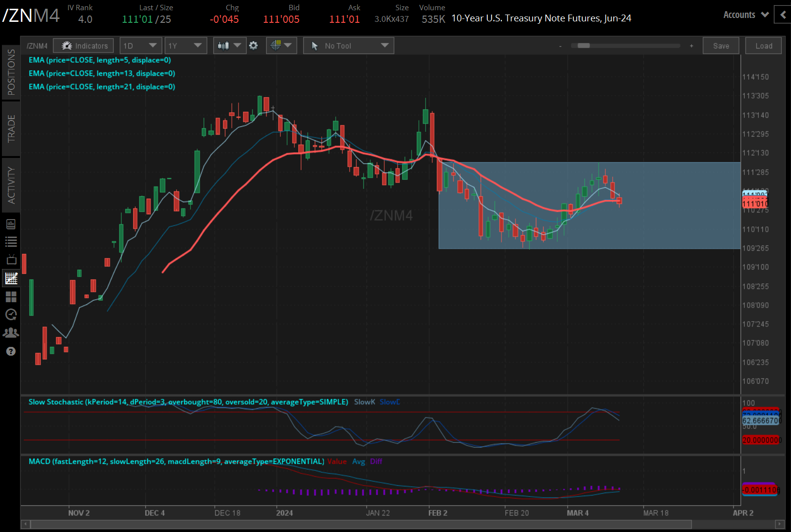Click the Ask price 111'01
The width and height of the screenshot is (791, 532).
point(344,19)
